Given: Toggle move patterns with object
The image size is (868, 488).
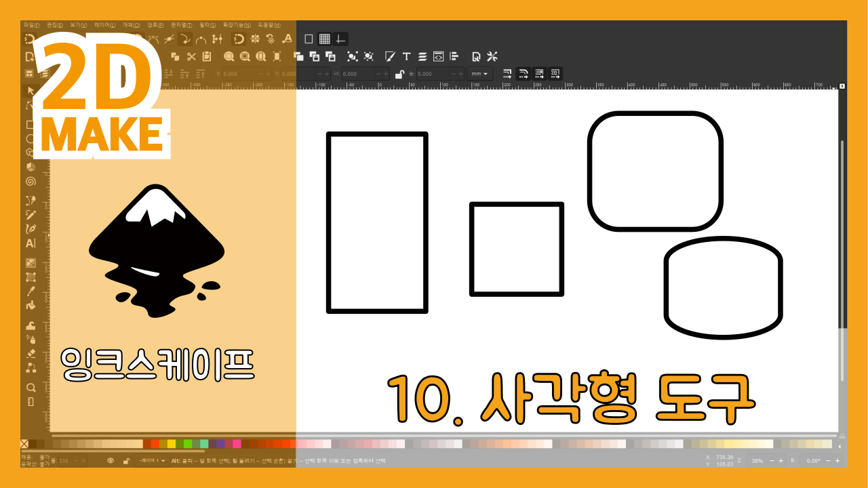Looking at the screenshot, I should pos(555,74).
